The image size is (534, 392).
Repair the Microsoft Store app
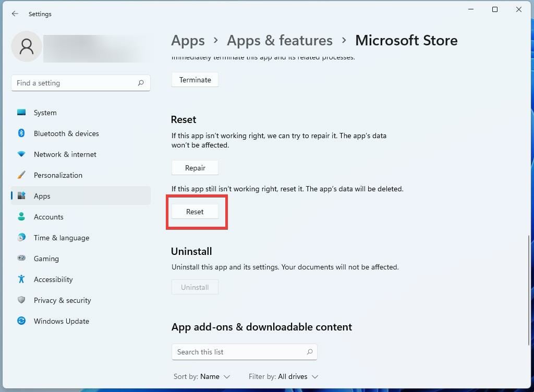click(195, 168)
